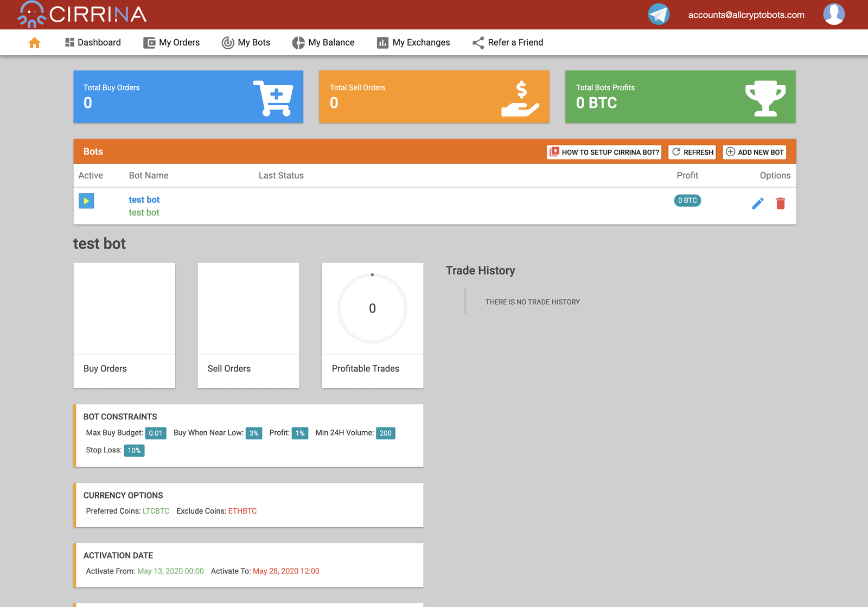
Task: Click the hand-dollar icon on Sell Orders
Action: pos(520,99)
